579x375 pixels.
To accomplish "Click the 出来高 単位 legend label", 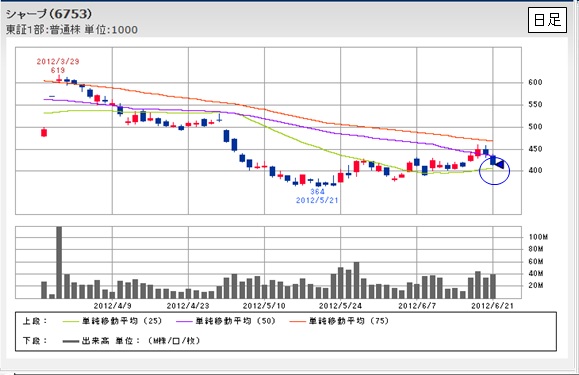I will [141, 341].
